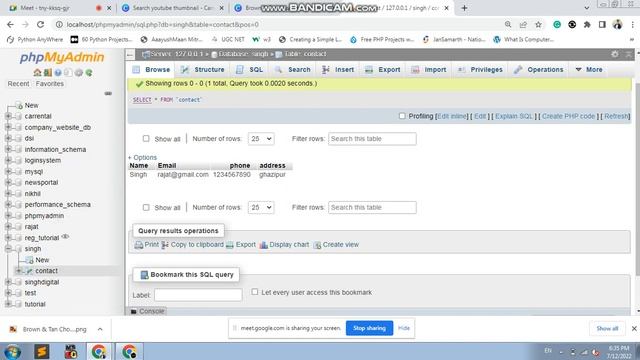Expand the mysql database node
640x360 pixels.
click(x=8, y=171)
